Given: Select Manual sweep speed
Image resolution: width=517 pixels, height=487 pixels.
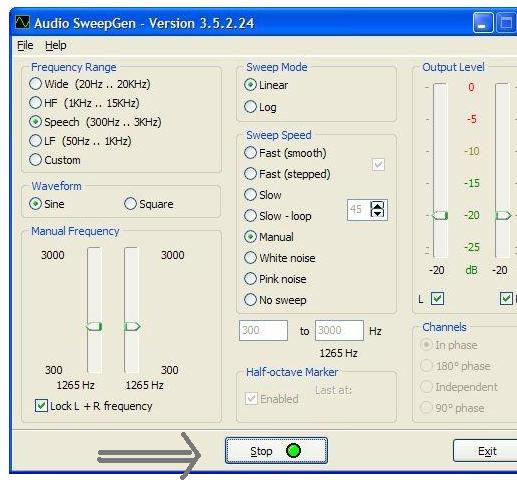Looking at the screenshot, I should [269, 237].
